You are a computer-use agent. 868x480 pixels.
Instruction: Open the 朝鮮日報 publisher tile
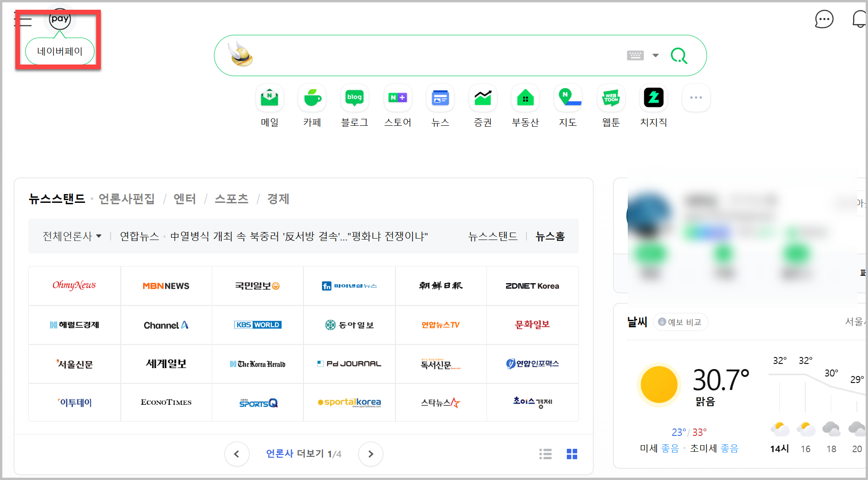click(441, 285)
